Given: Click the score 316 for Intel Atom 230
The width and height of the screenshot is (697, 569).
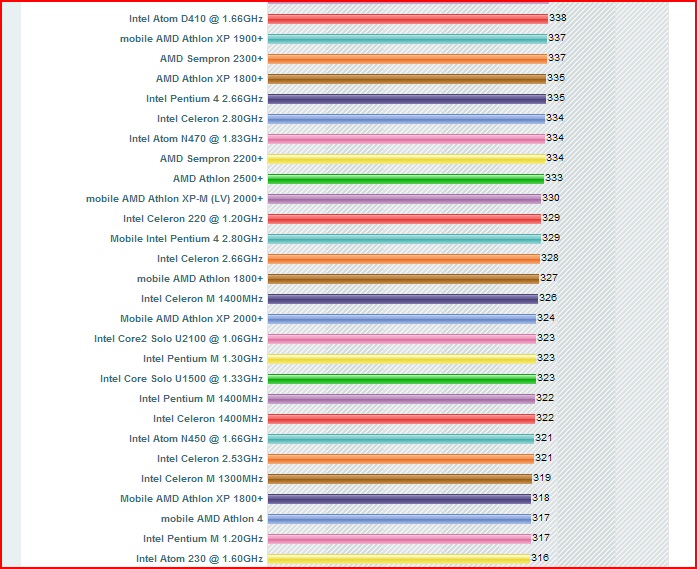Looking at the screenshot, I should point(540,558).
